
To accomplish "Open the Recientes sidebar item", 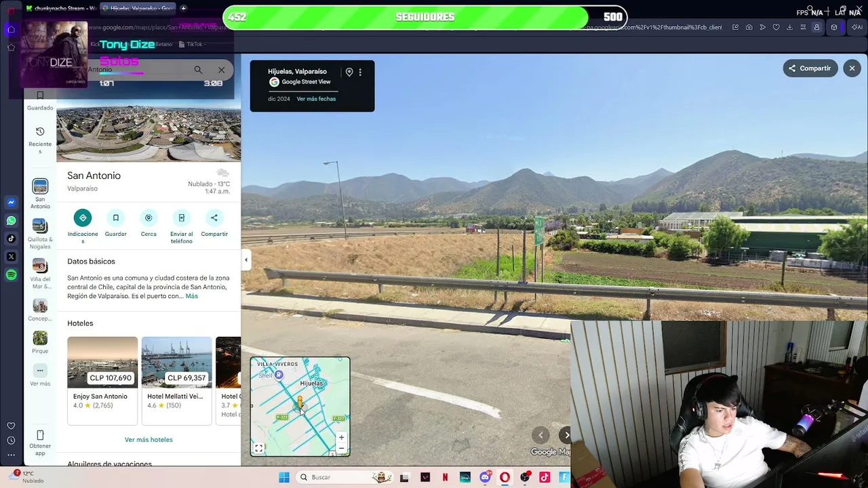I will click(40, 140).
